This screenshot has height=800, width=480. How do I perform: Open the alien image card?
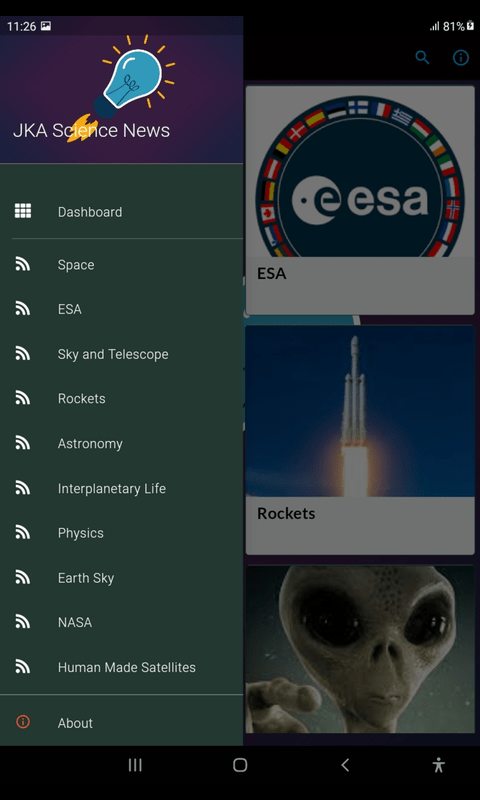click(x=360, y=649)
